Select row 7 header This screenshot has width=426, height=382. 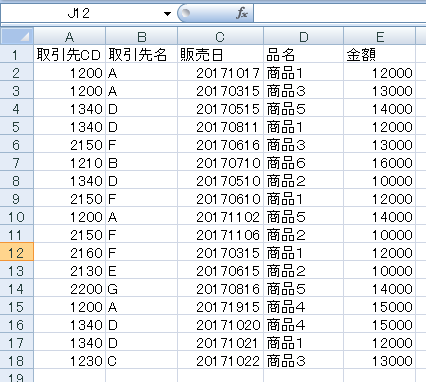click(17, 163)
